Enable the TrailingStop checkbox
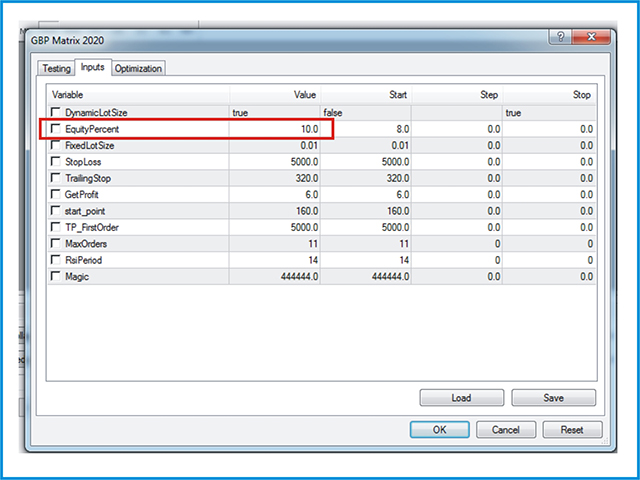 pos(56,179)
